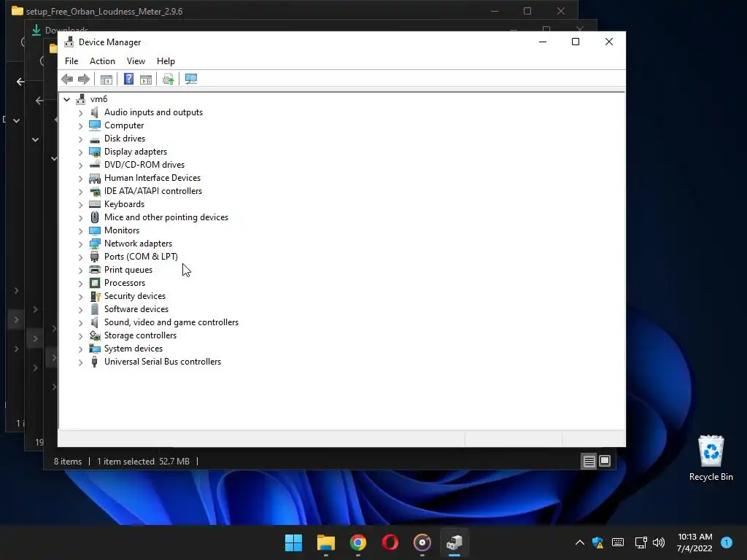Expand the Monitors chevron
The width and height of the screenshot is (747, 560).
(80, 231)
